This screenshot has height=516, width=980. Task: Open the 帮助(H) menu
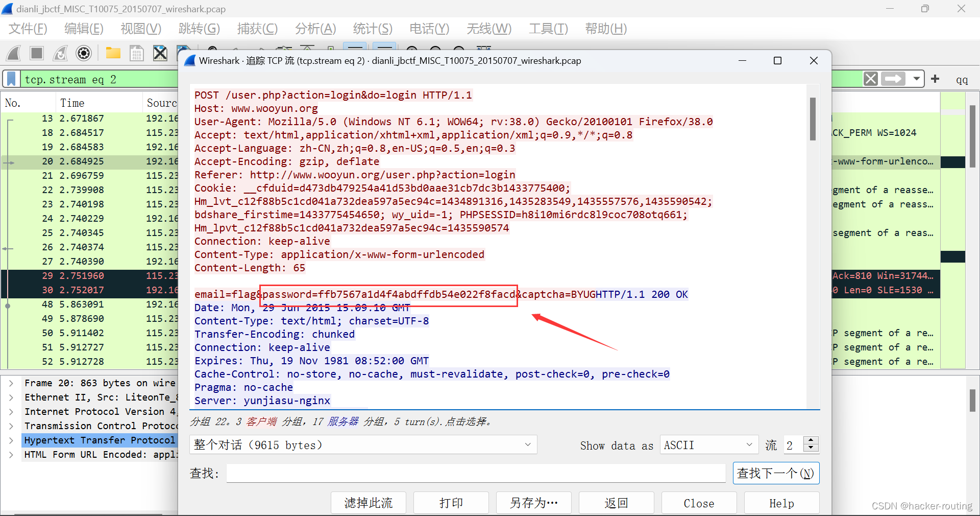point(606,29)
